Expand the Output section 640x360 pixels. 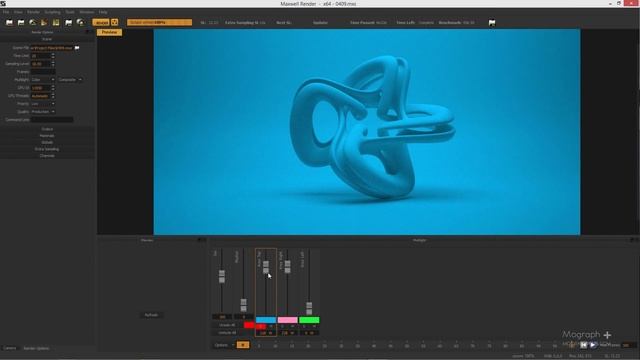pos(47,129)
